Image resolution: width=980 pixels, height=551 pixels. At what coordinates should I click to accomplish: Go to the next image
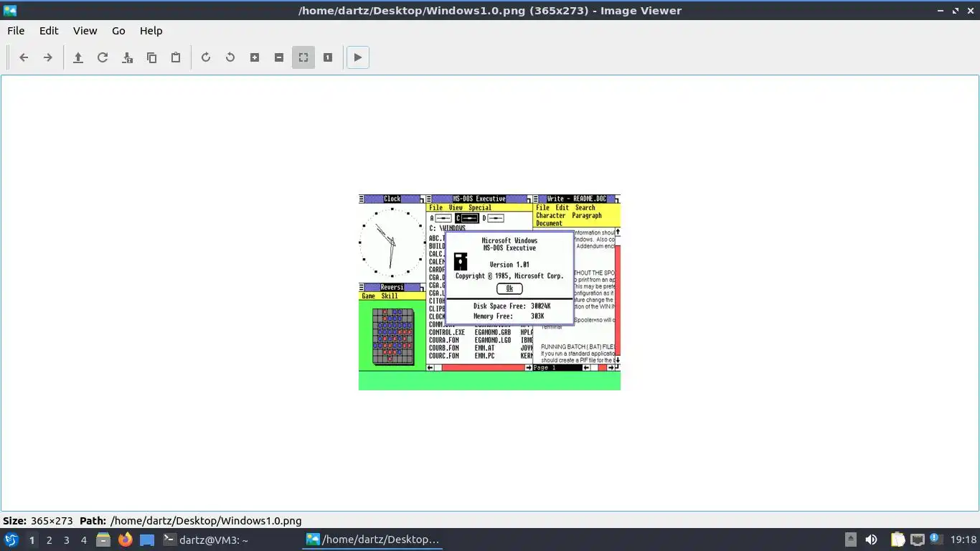(x=48, y=57)
